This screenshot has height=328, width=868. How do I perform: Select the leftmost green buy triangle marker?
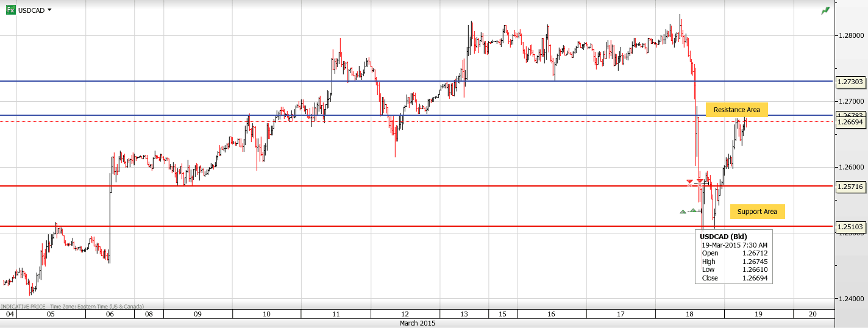pos(683,212)
